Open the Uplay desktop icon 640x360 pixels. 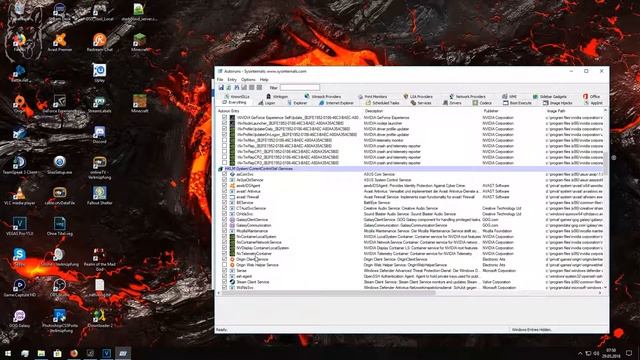point(99,73)
